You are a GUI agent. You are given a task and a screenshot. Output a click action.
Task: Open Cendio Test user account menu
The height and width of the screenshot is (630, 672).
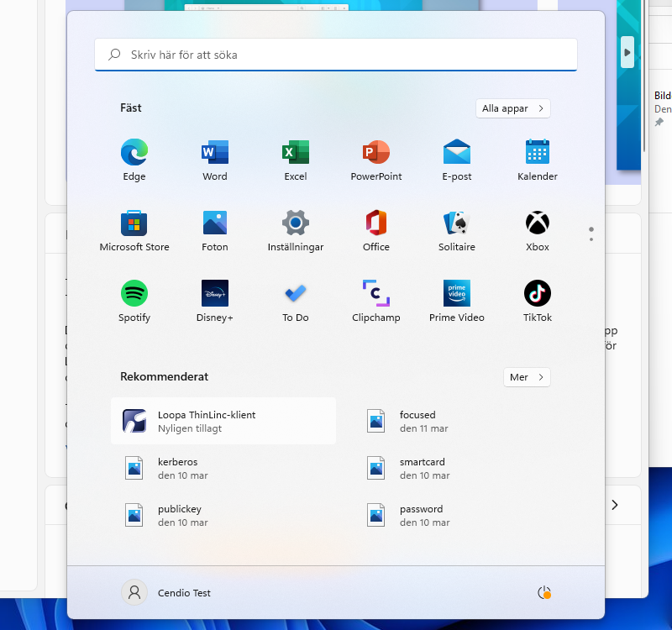(166, 593)
